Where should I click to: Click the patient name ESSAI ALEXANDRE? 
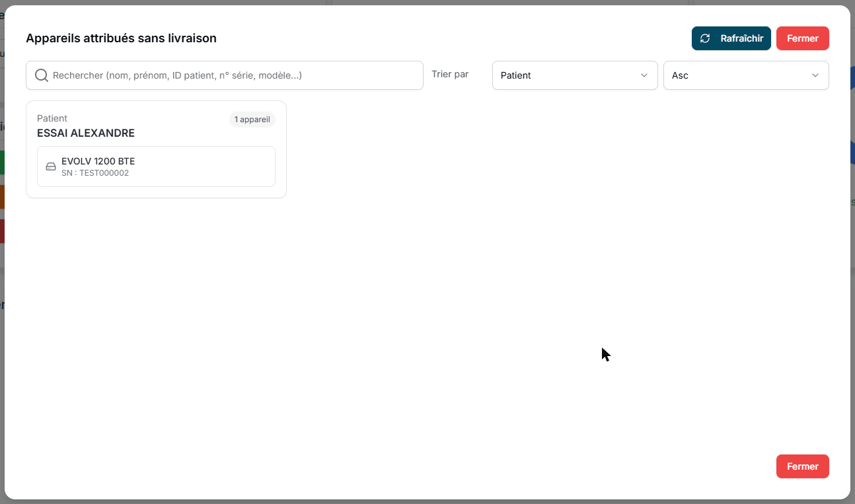pyautogui.click(x=86, y=133)
